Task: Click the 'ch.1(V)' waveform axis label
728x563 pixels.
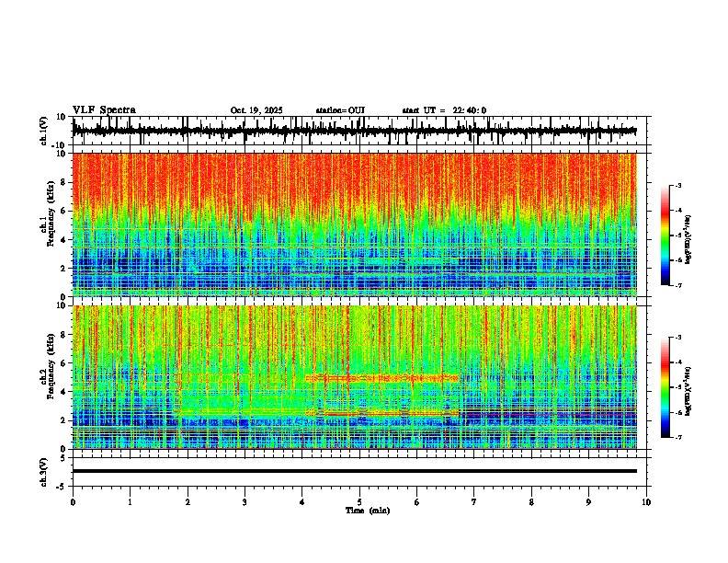Action: 43,131
